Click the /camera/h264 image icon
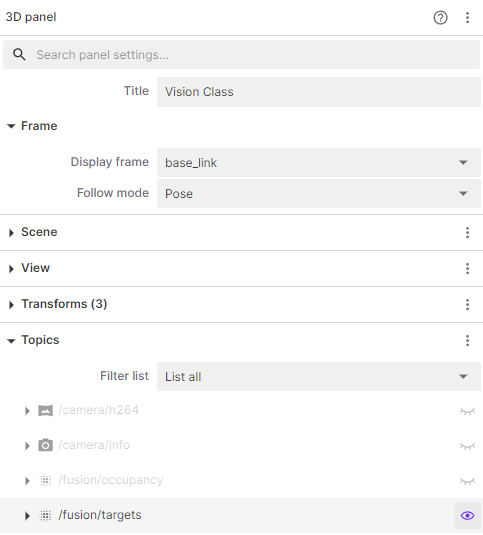 [45, 410]
